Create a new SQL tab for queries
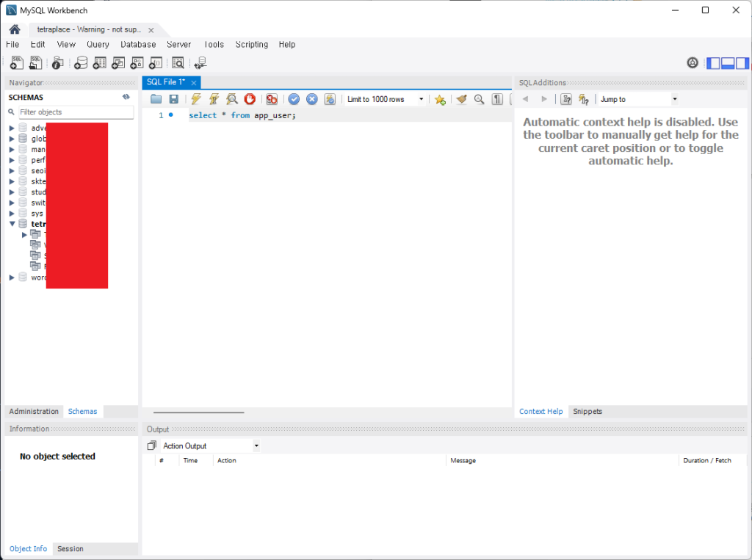752x560 pixels. 17,63
